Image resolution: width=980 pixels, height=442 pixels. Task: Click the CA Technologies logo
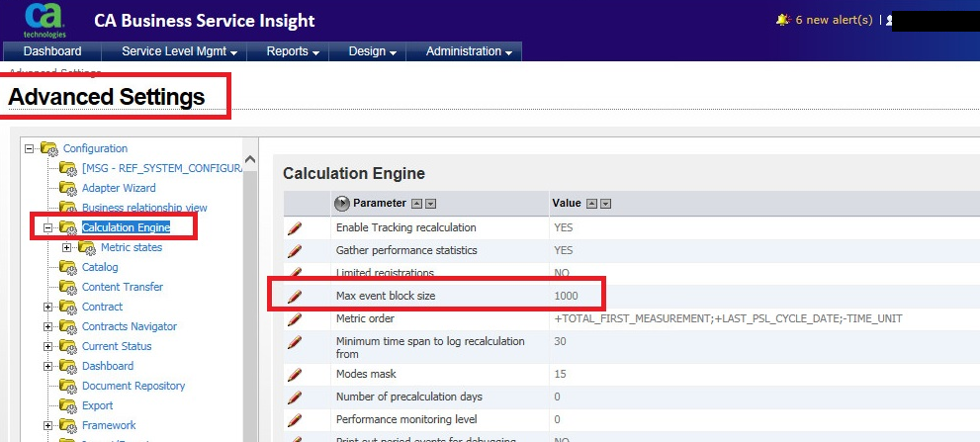45,20
